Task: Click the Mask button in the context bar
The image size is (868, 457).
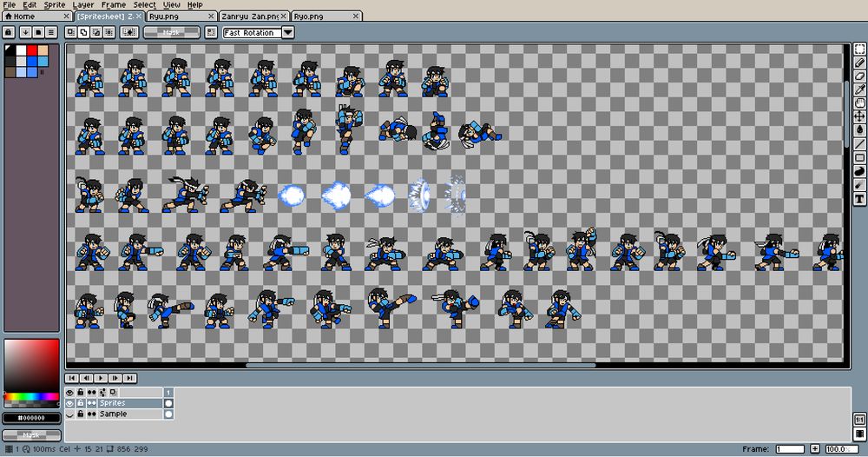Action: 171,33
